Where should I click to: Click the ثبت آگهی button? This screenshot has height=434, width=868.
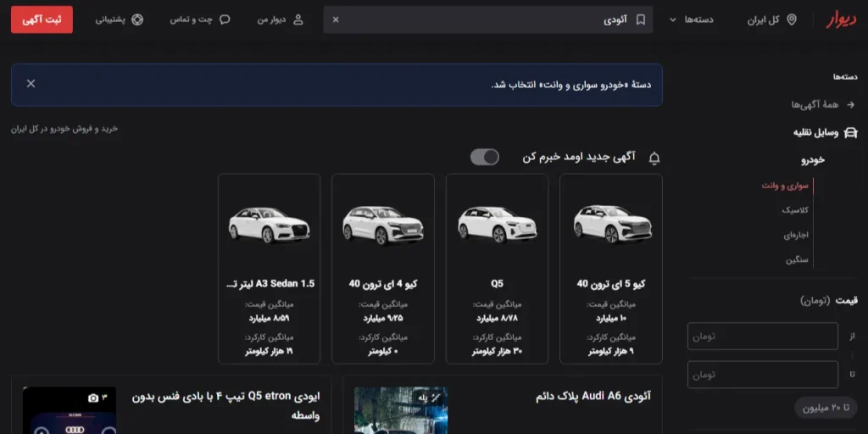[x=42, y=19]
